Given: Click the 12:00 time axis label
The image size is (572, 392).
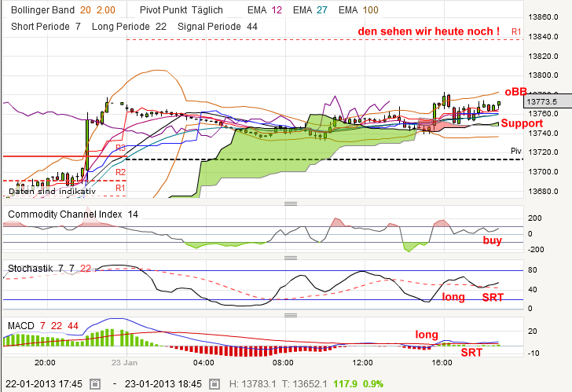Looking at the screenshot, I should click(363, 362).
